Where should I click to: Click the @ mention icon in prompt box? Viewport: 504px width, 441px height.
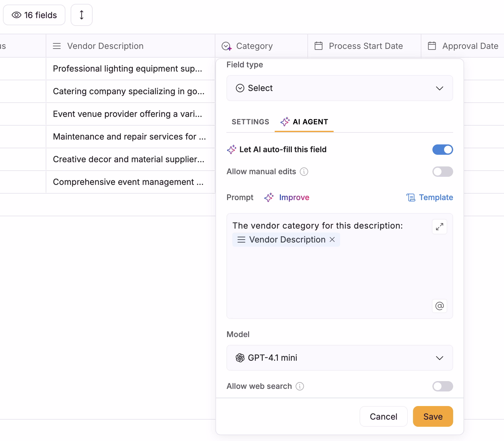[x=439, y=306]
